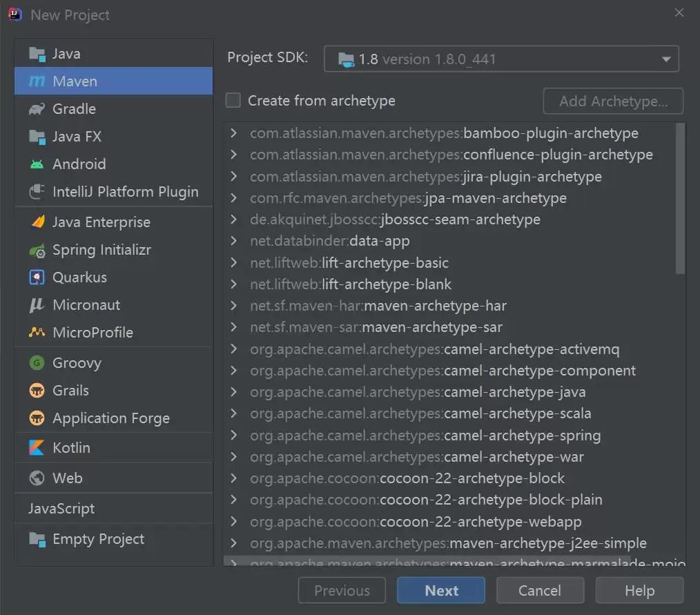700x615 pixels.
Task: Choose Kotlin project type
Action: 114,448
